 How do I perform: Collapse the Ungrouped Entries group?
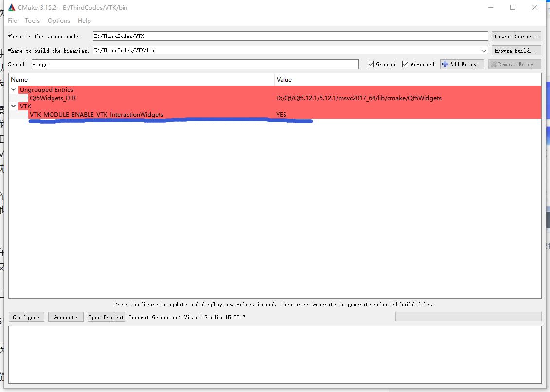pyautogui.click(x=13, y=89)
